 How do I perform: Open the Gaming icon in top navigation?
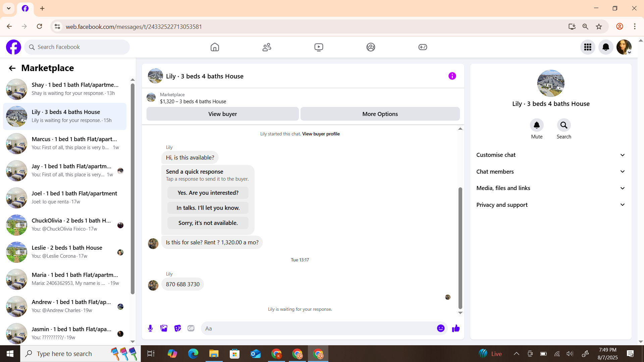423,47
